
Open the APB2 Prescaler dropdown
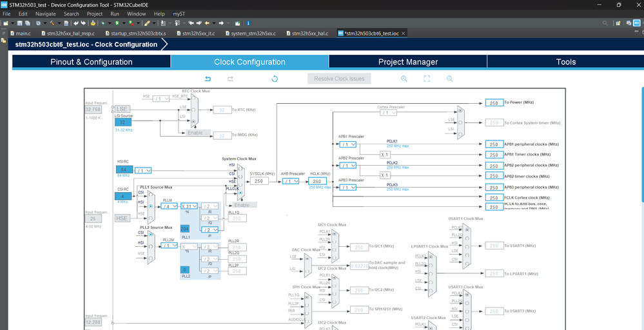point(348,166)
